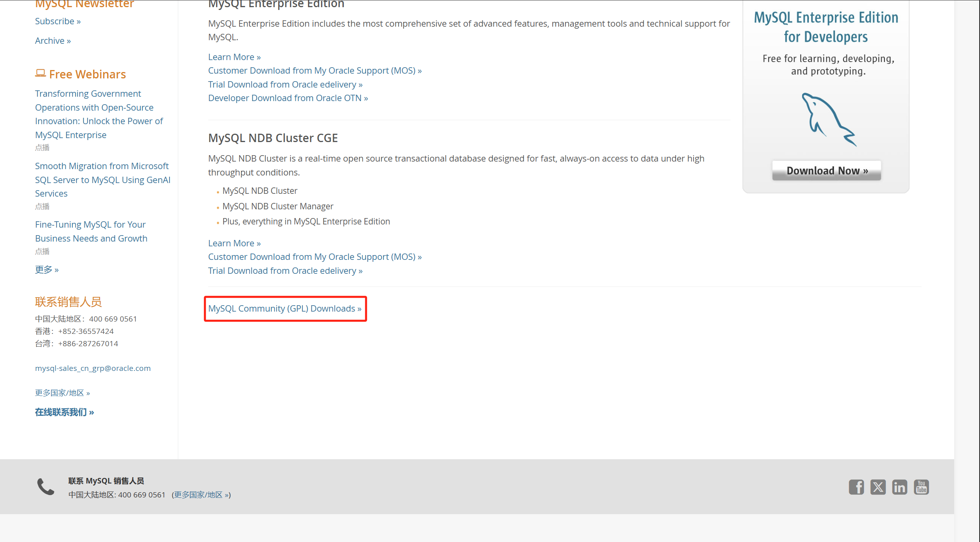Expand 更多国家/地区 for more regions

click(x=62, y=392)
